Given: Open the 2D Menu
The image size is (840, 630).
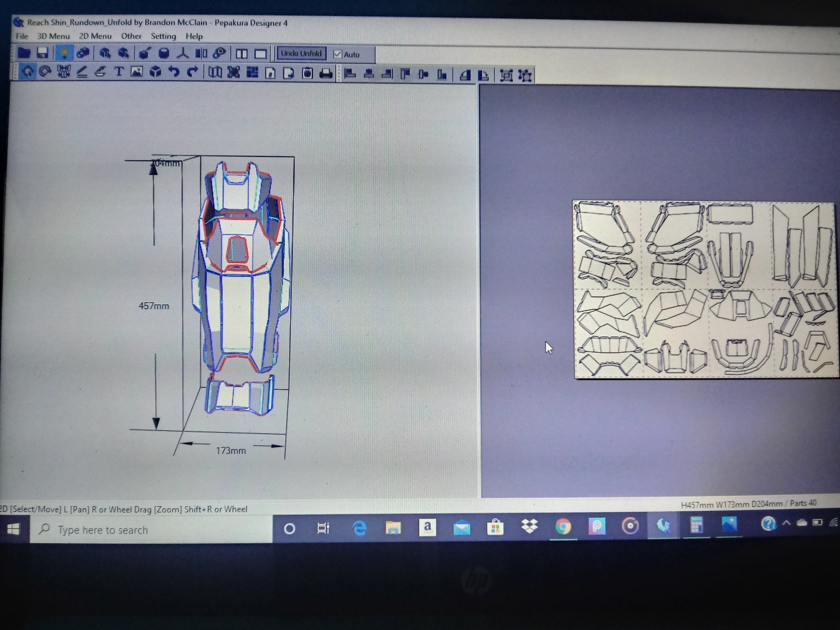Looking at the screenshot, I should [95, 36].
